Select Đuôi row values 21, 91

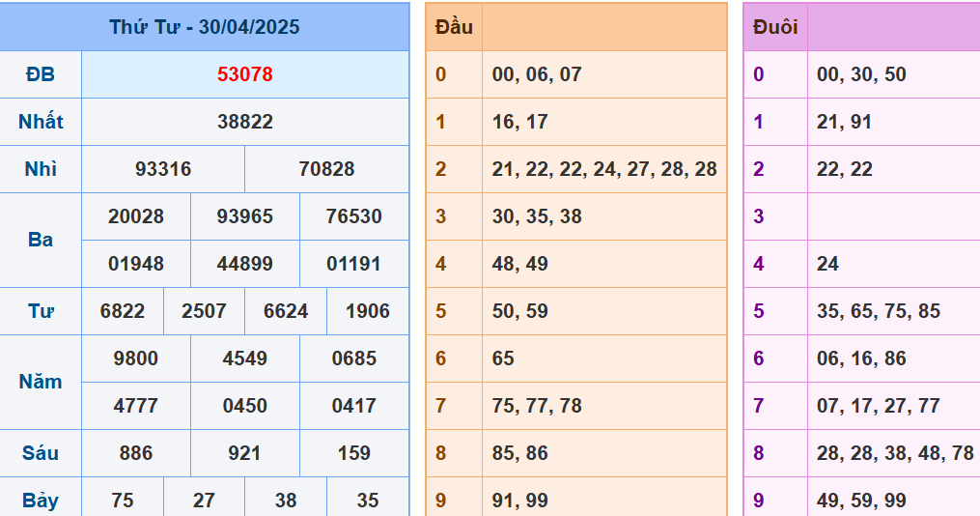pos(845,122)
